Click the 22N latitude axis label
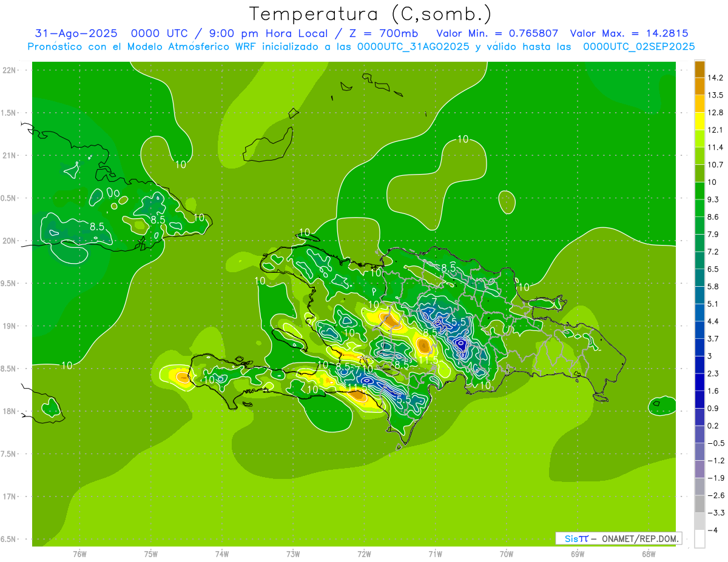Viewport: 728px width, 562px height. [x=8, y=70]
